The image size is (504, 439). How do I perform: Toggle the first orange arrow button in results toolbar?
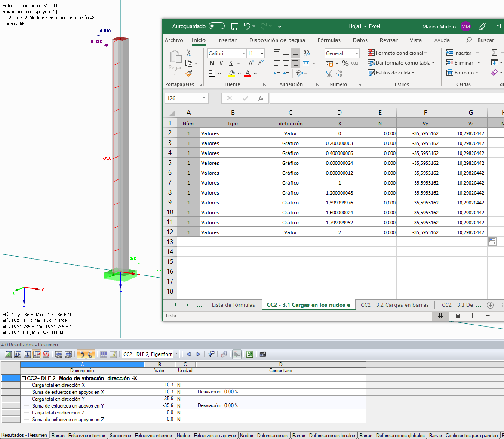click(81, 354)
